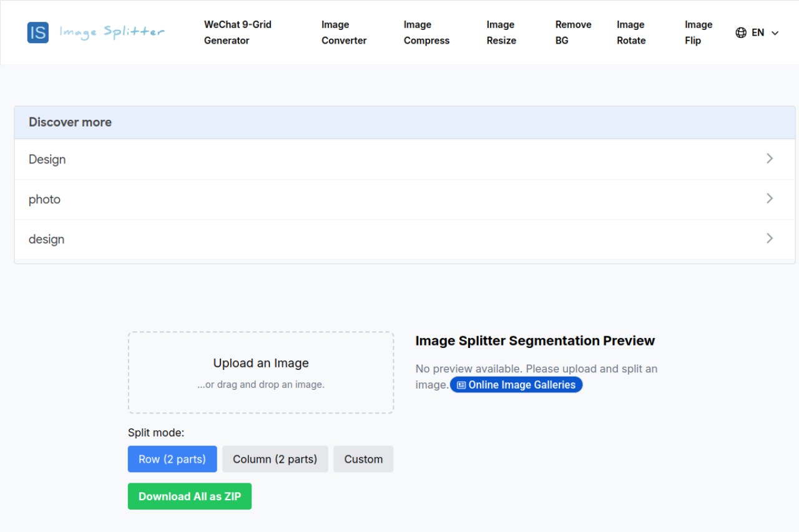Image resolution: width=799 pixels, height=532 pixels.
Task: Click the "Image Splitter Segmentation Preview" heading
Action: pyautogui.click(x=535, y=341)
